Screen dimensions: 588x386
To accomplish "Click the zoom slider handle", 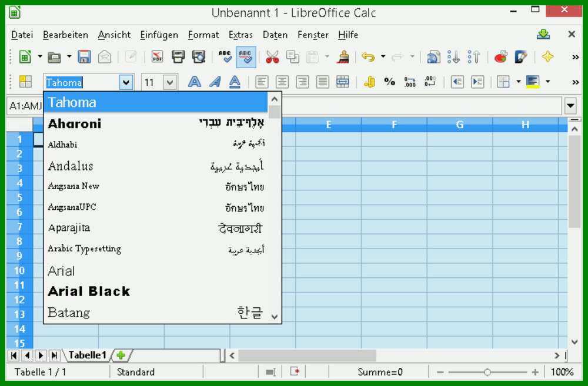I will [x=487, y=372].
